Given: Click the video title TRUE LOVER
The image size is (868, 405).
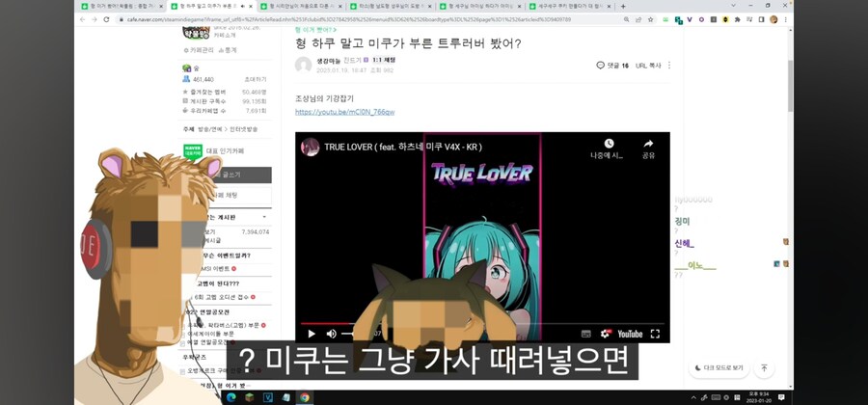Looking at the screenshot, I should pos(403,148).
